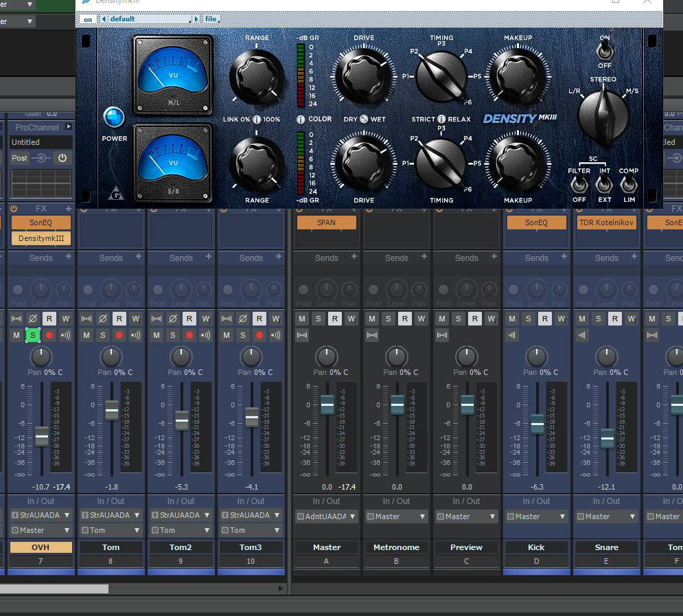Open the plugin file menu
Viewport: 683px width, 616px height.
(211, 19)
